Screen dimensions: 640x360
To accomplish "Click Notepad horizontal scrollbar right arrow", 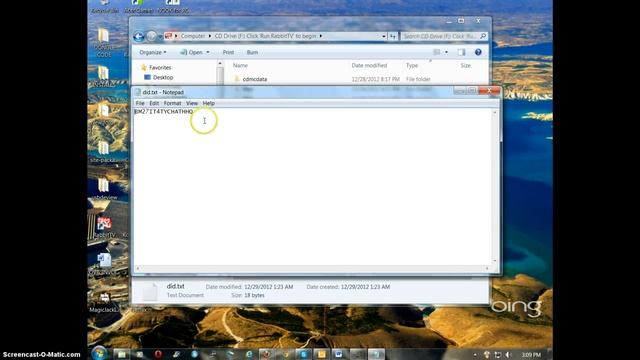I will 487,268.
